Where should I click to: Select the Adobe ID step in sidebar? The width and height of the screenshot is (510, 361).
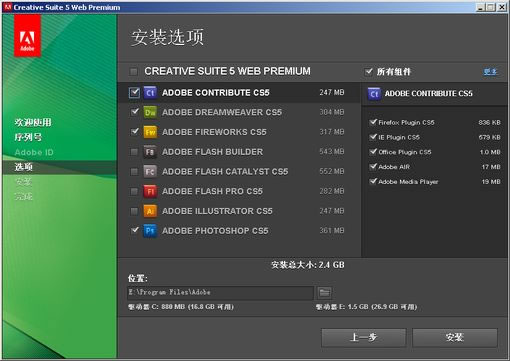34,152
